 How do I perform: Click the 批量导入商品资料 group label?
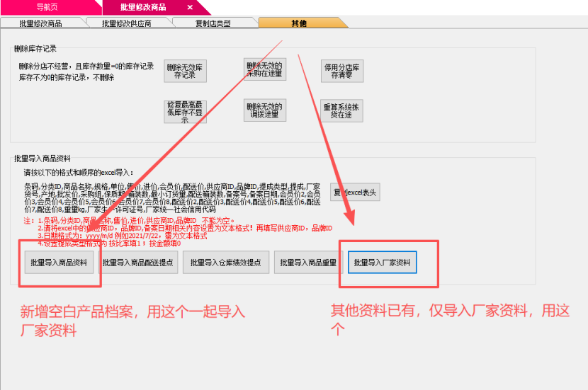click(x=43, y=159)
